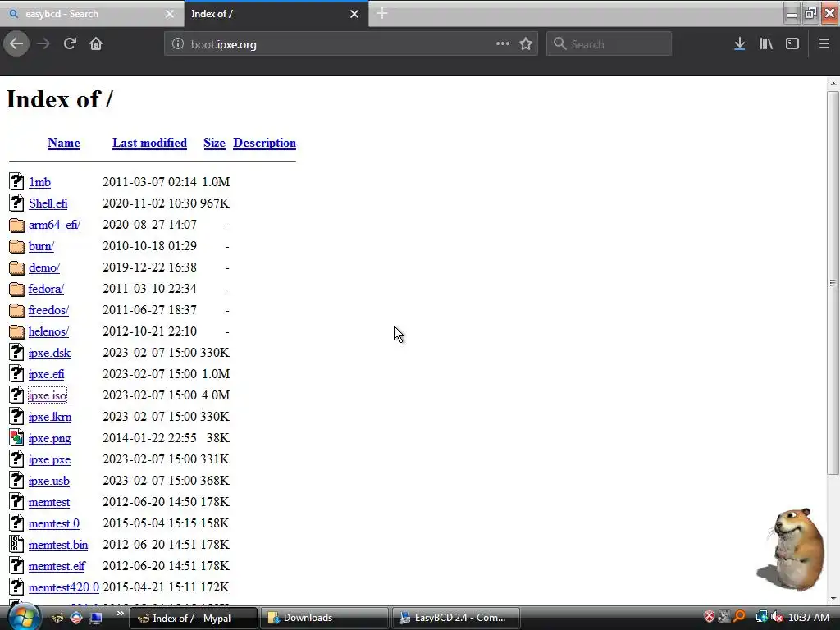Click the forward navigation arrow
This screenshot has height=630, width=840.
point(43,44)
